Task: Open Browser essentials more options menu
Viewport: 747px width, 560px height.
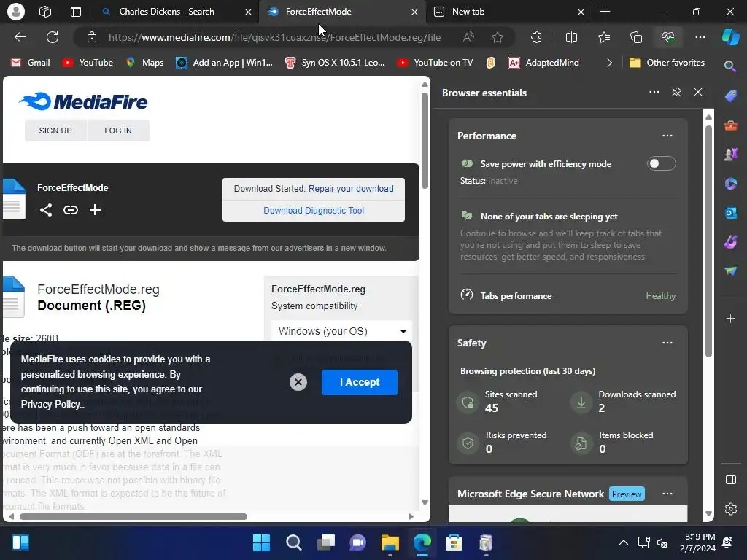Action: (654, 92)
